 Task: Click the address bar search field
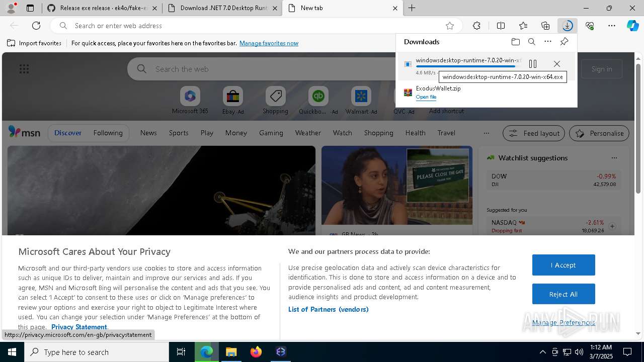tap(252, 26)
